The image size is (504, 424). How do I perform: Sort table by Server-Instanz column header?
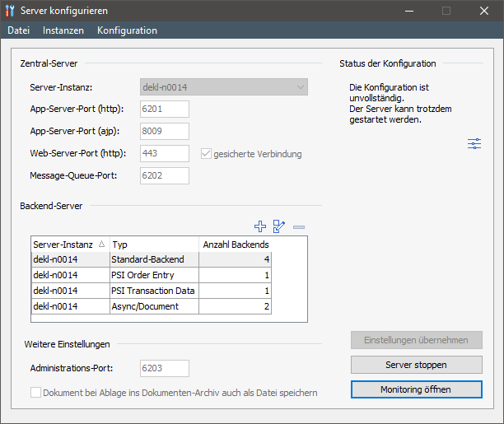point(69,245)
